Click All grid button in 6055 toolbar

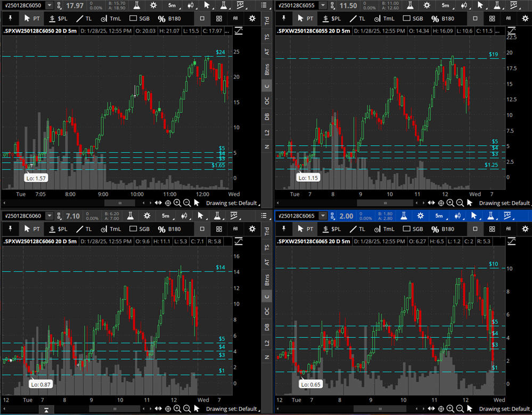[x=508, y=18]
